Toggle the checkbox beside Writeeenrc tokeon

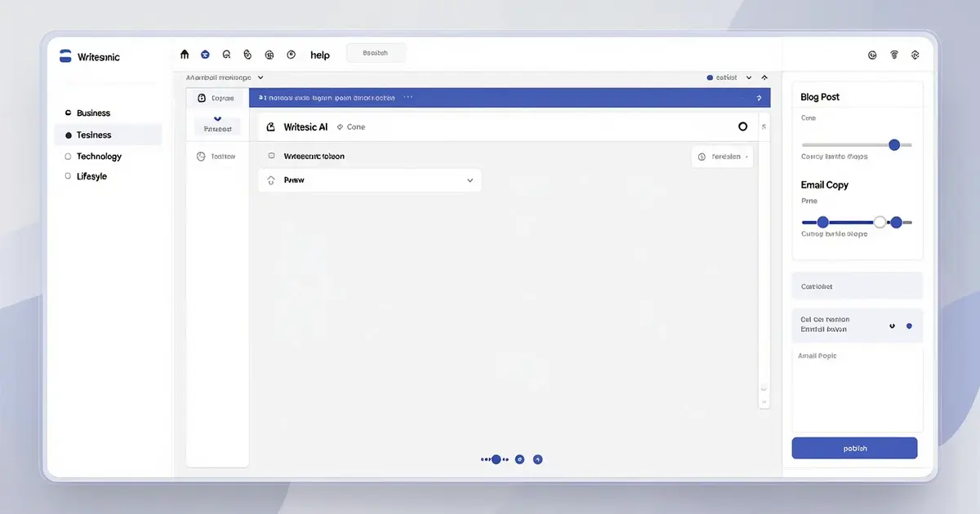[x=272, y=156]
